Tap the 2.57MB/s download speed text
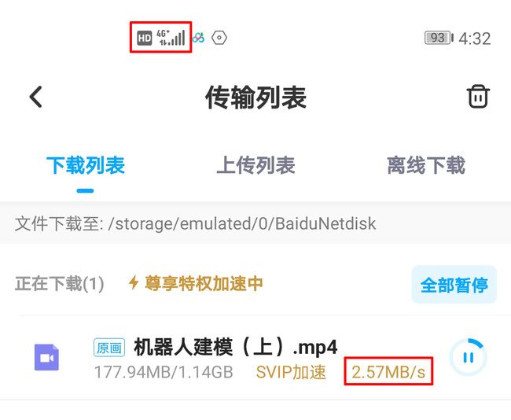The width and height of the screenshot is (511, 420). point(388,372)
